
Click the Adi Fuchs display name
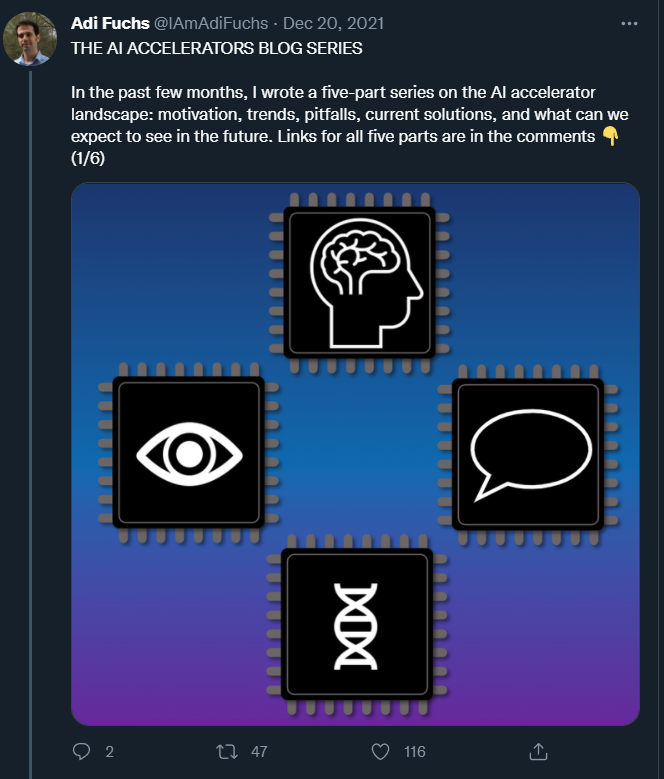[x=107, y=23]
